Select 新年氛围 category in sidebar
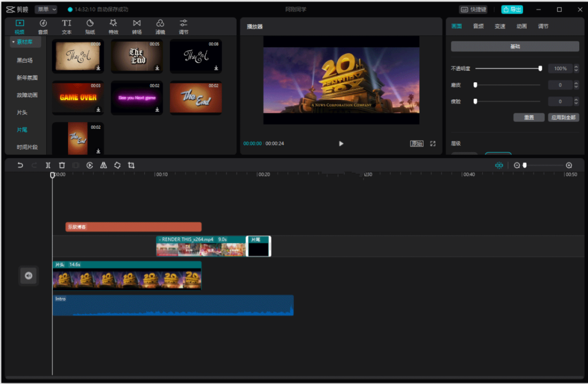Viewport: 588px width, 384px height. (x=27, y=78)
